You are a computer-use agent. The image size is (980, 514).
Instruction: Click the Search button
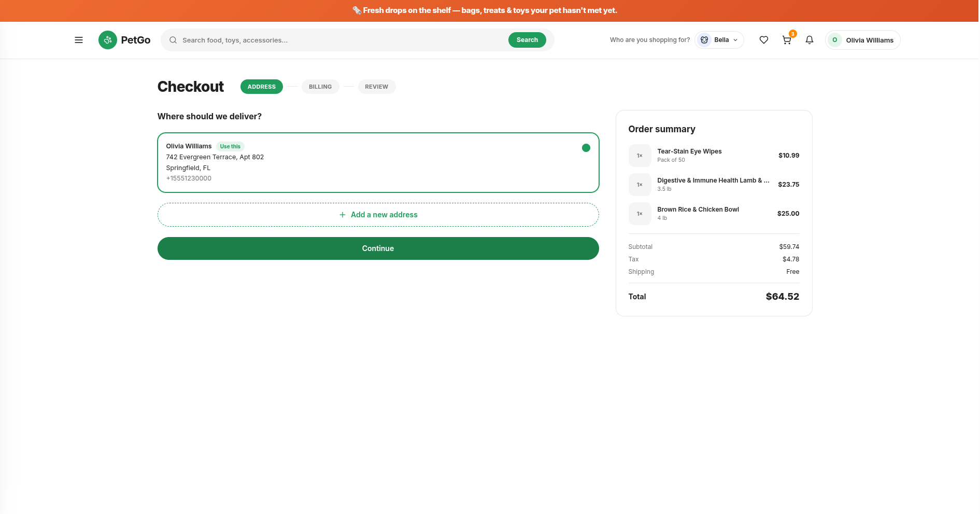click(x=527, y=40)
